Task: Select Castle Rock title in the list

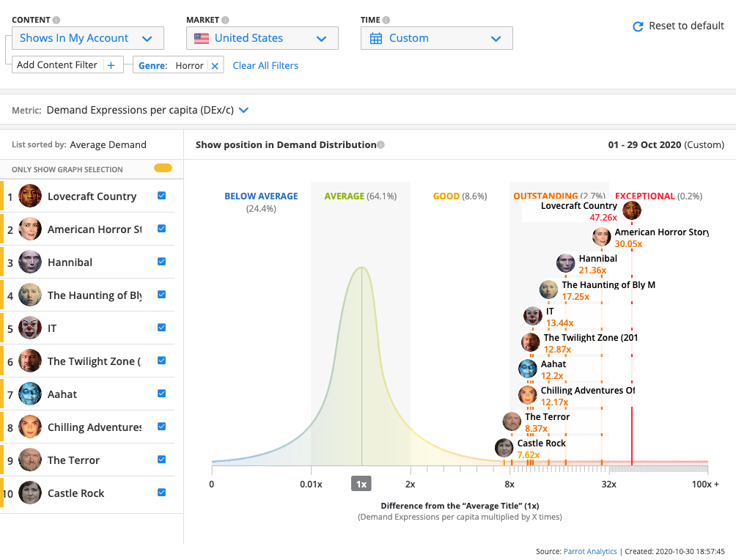Action: coord(76,493)
